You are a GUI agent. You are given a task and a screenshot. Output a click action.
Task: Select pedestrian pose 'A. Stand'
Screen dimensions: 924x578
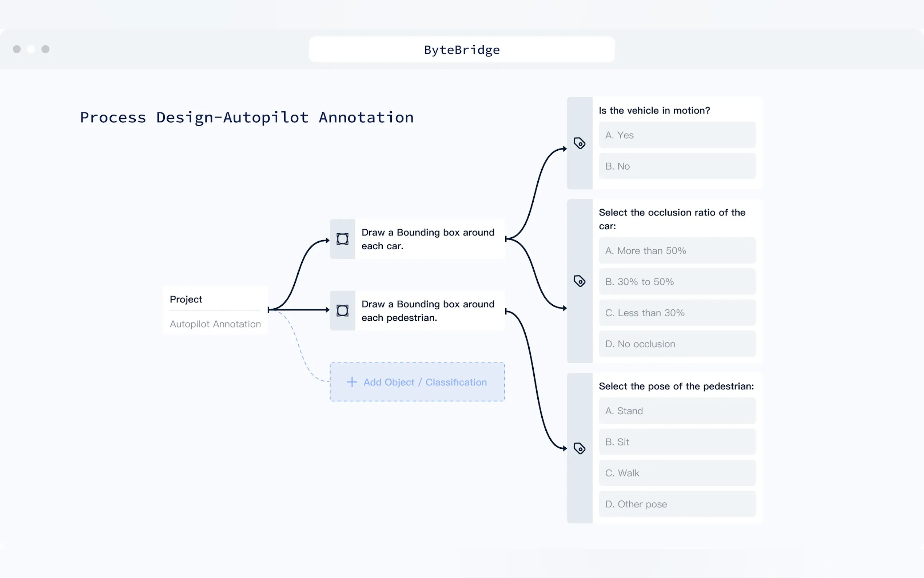[x=677, y=411]
